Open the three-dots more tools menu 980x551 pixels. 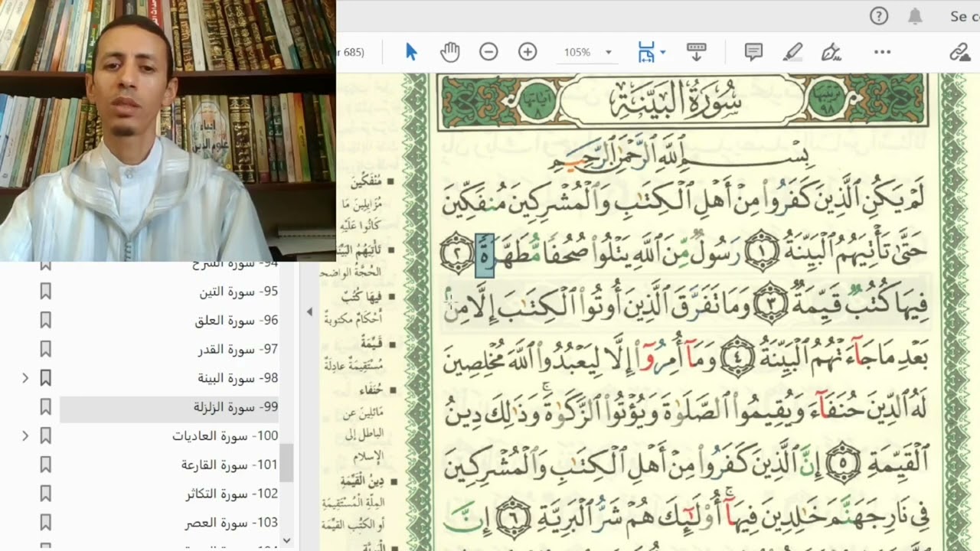[882, 52]
